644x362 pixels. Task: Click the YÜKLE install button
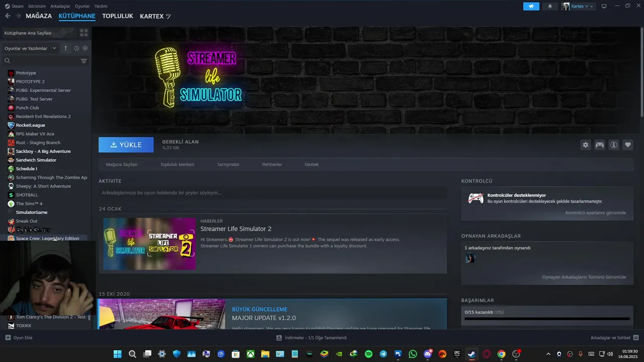click(x=126, y=145)
